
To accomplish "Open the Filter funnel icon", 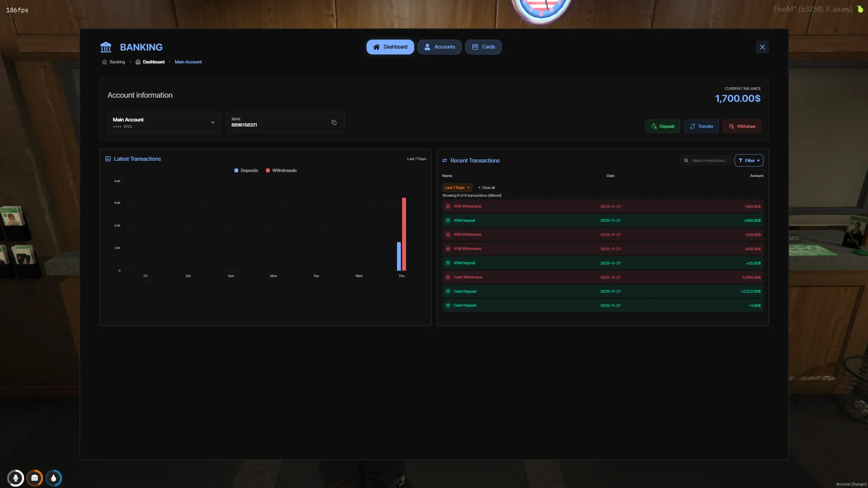I will (740, 160).
